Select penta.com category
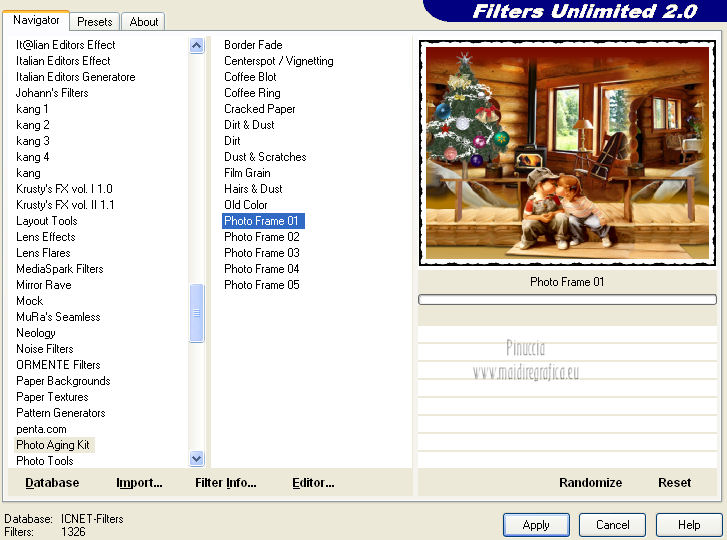The image size is (727, 540). pos(41,429)
